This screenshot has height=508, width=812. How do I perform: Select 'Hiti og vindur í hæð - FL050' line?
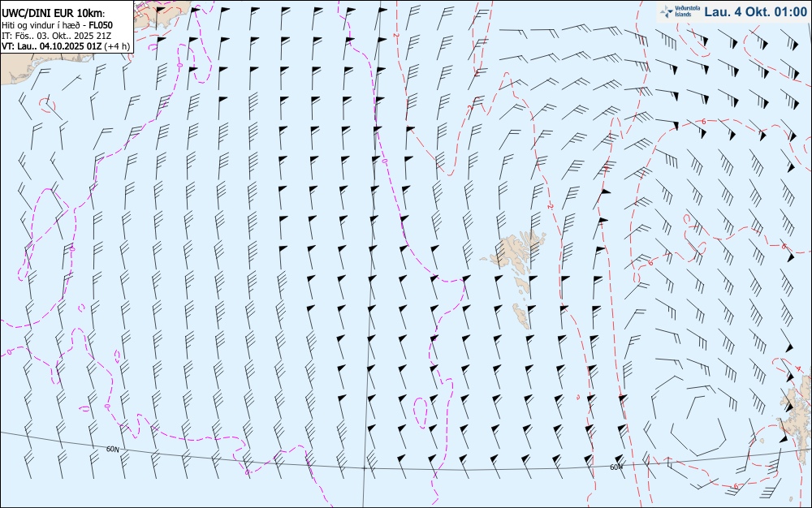58,25
